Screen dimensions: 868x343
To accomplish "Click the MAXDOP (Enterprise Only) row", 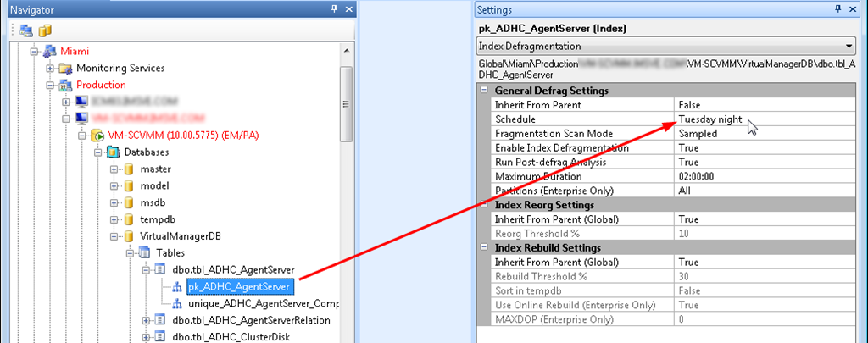I will (675, 319).
